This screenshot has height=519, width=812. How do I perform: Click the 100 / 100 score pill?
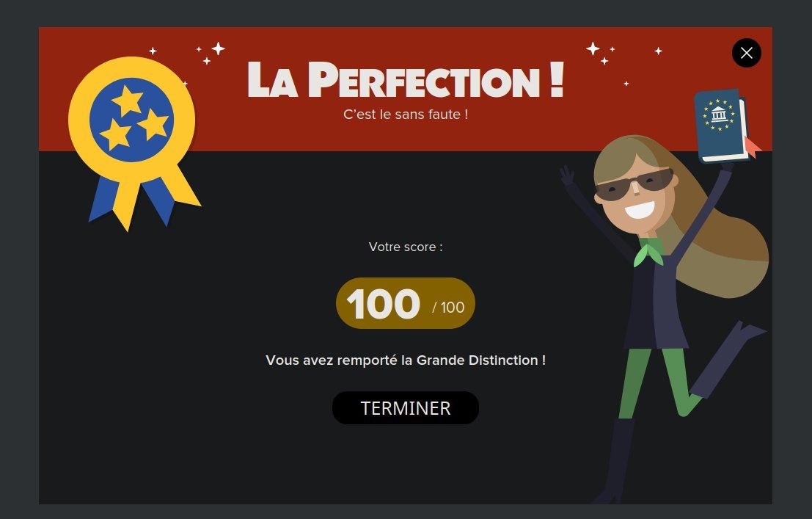pyautogui.click(x=406, y=303)
